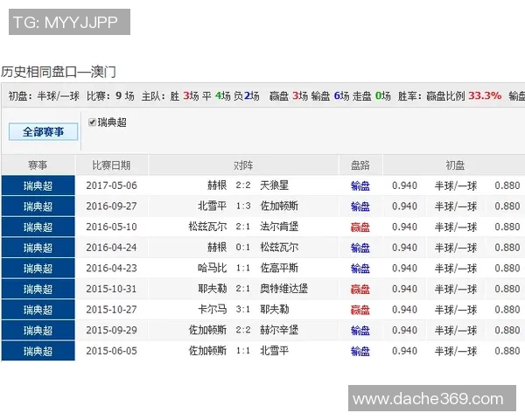Viewport: 525px width, 420px height.
Task: Click 赢盘 result in 2015-10-27 row
Action: [x=360, y=310]
